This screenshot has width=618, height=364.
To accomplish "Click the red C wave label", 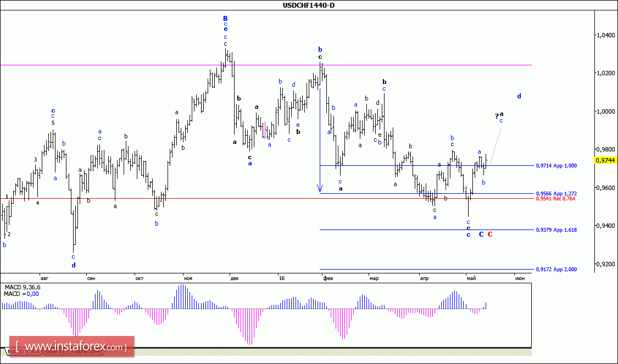I will pyautogui.click(x=490, y=234).
